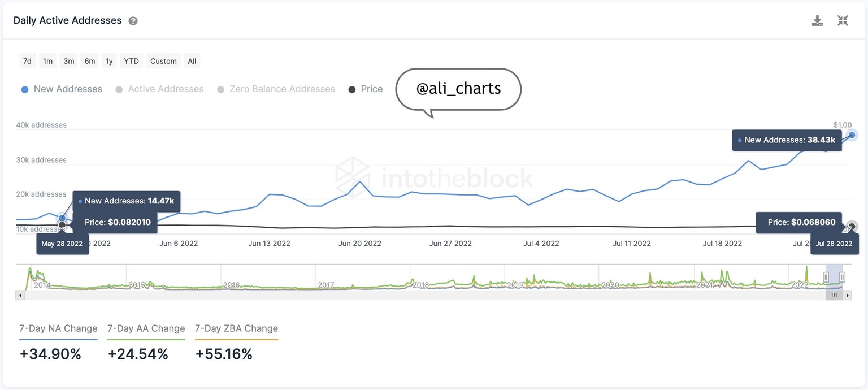Grab the left range handle in navigator
This screenshot has width=868, height=390.
[826, 277]
